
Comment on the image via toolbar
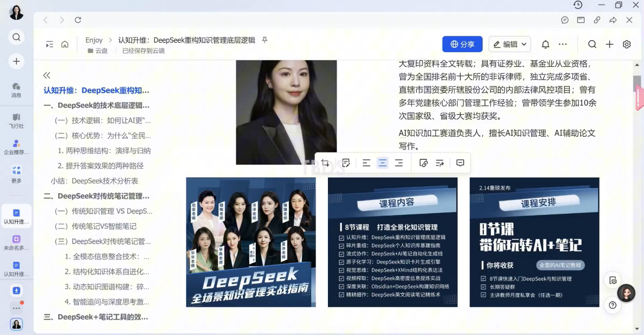click(460, 163)
